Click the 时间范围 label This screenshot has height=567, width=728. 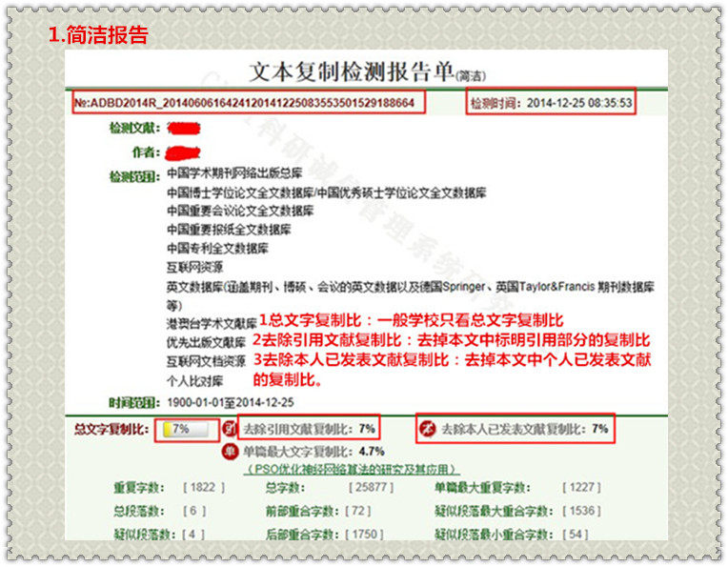(134, 402)
